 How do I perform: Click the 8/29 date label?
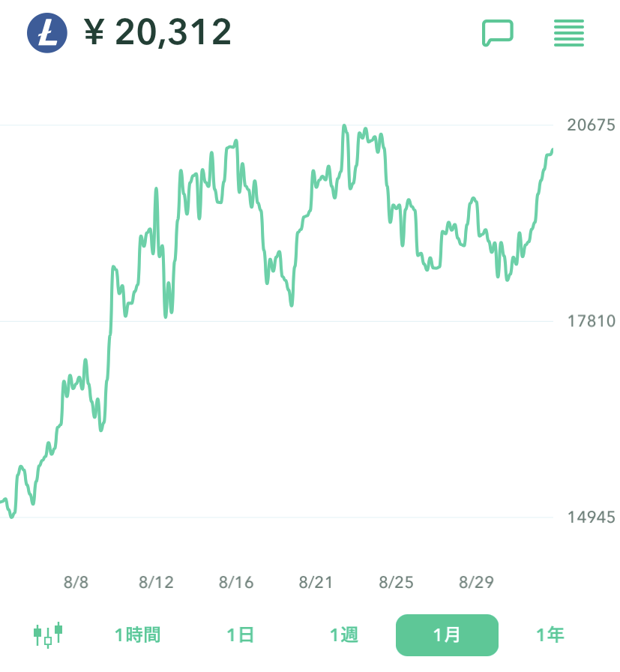476,582
